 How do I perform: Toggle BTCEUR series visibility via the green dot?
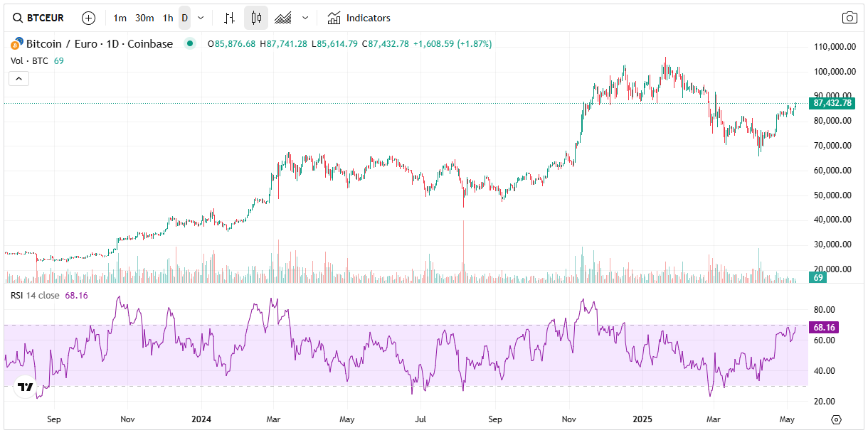pyautogui.click(x=189, y=43)
